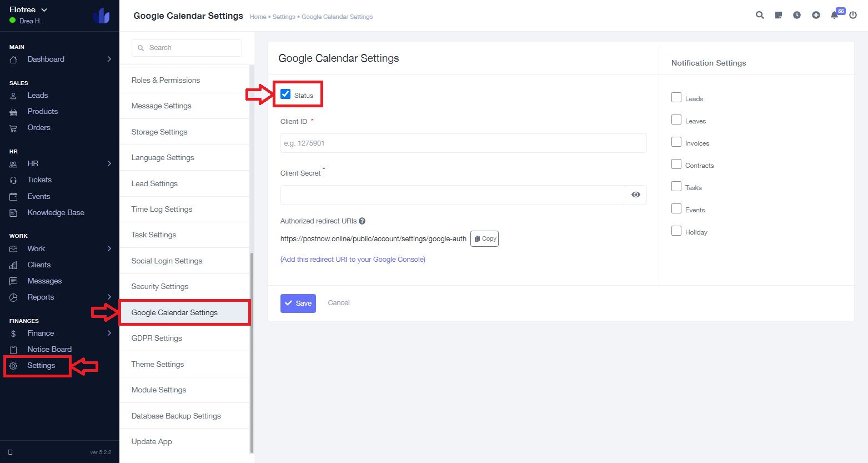
Task: Show Client Secret with eye icon
Action: [636, 195]
